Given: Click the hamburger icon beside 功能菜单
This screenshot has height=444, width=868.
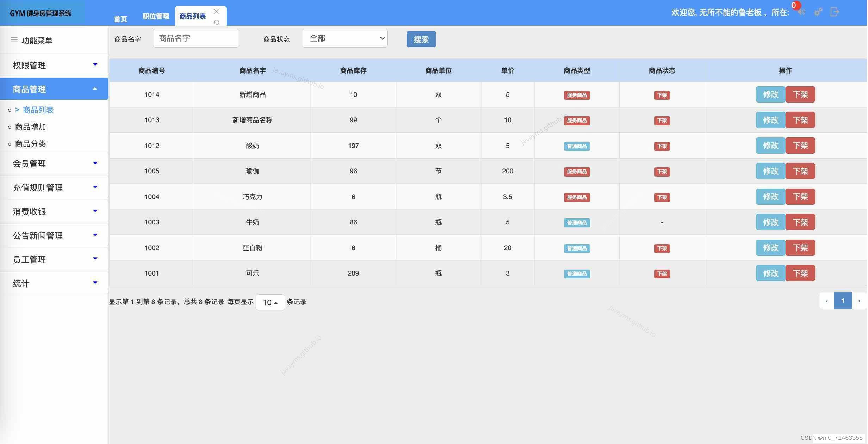Looking at the screenshot, I should pos(14,40).
